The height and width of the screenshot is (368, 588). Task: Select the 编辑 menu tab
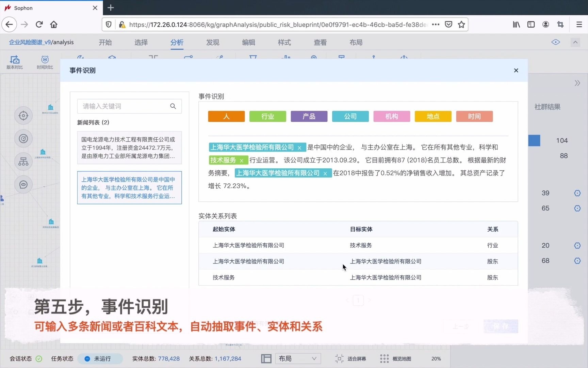[x=248, y=43]
